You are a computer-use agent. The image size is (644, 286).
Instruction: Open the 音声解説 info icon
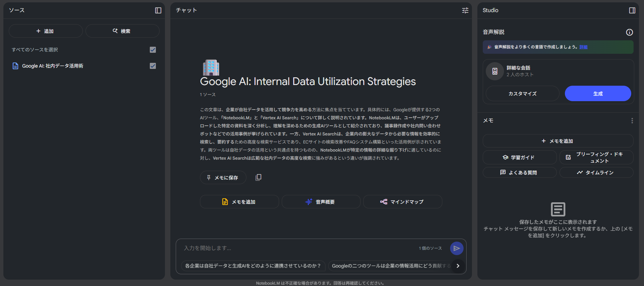click(x=630, y=32)
